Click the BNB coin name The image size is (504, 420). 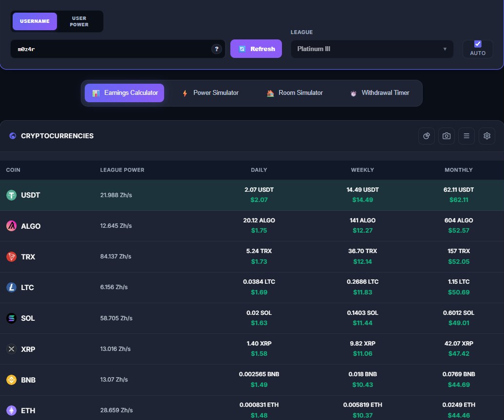(28, 380)
